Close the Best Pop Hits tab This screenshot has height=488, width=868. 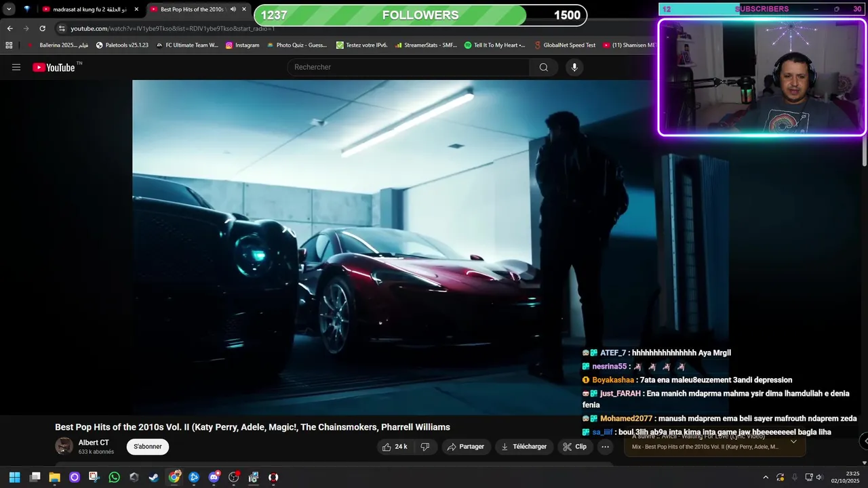click(244, 9)
